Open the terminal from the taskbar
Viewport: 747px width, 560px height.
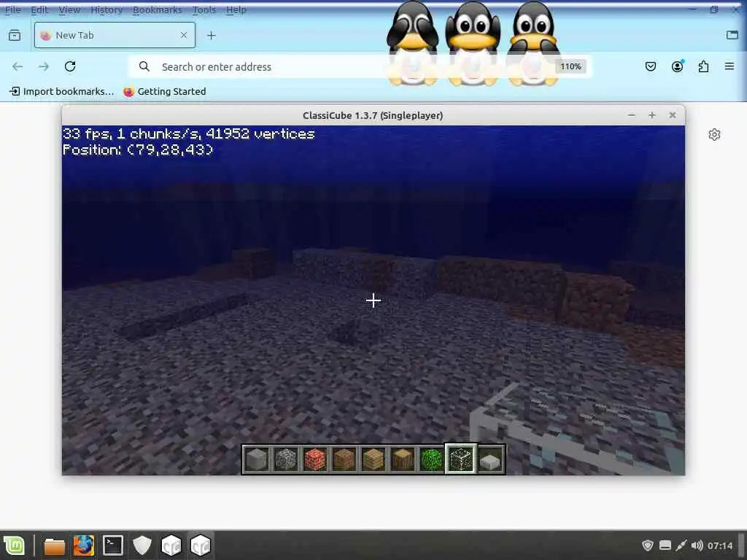tap(113, 545)
